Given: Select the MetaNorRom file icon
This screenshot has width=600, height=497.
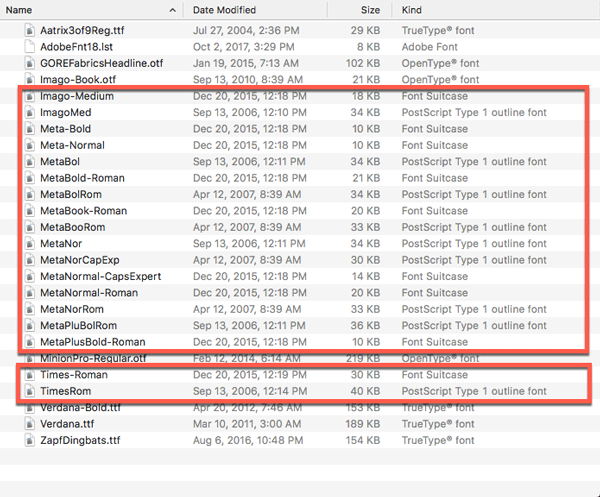Looking at the screenshot, I should coord(29,309).
